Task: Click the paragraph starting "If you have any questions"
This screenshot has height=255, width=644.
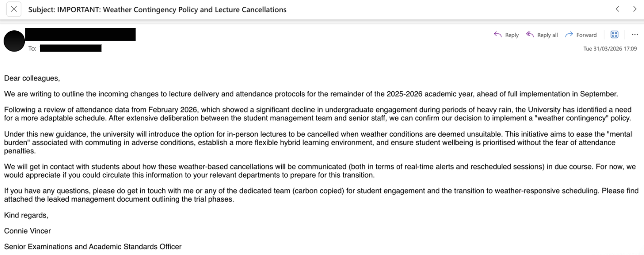Action: pos(317,195)
